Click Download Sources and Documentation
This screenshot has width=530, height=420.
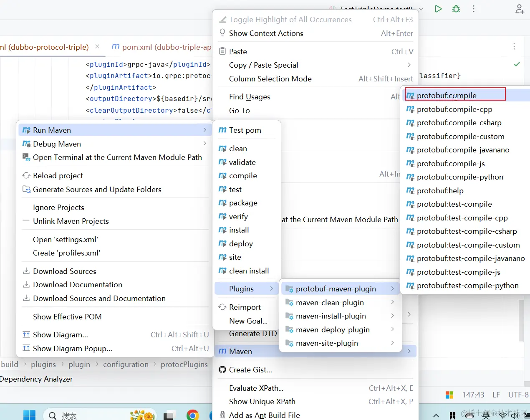coord(114,299)
